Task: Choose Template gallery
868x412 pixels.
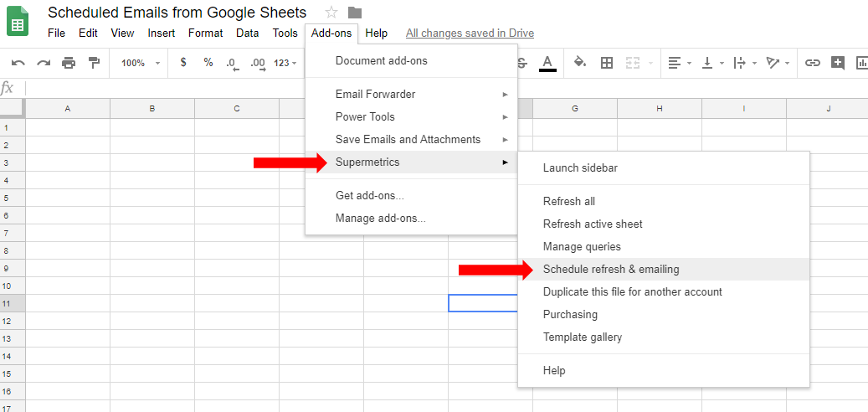Action: (664, 337)
